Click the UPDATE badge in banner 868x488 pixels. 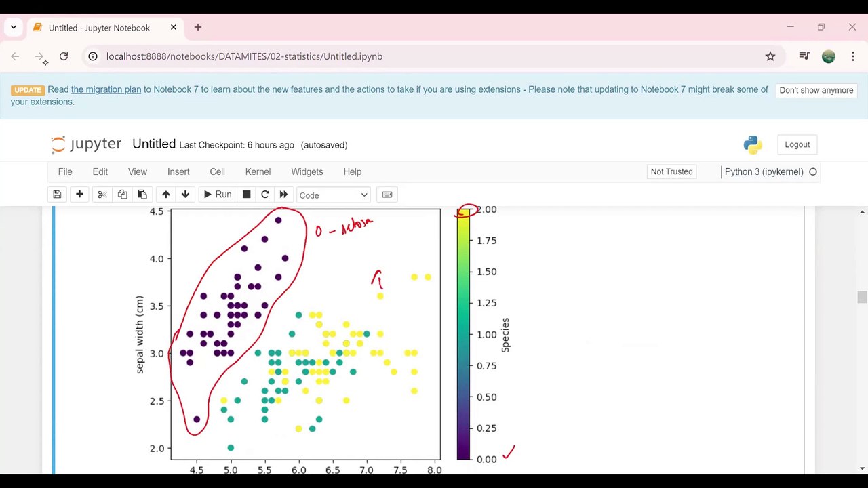28,90
